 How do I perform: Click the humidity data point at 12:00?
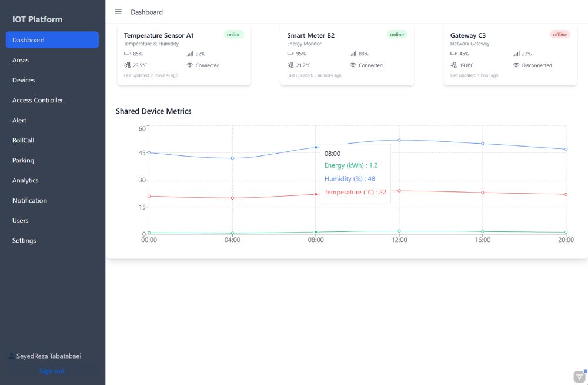coord(399,140)
